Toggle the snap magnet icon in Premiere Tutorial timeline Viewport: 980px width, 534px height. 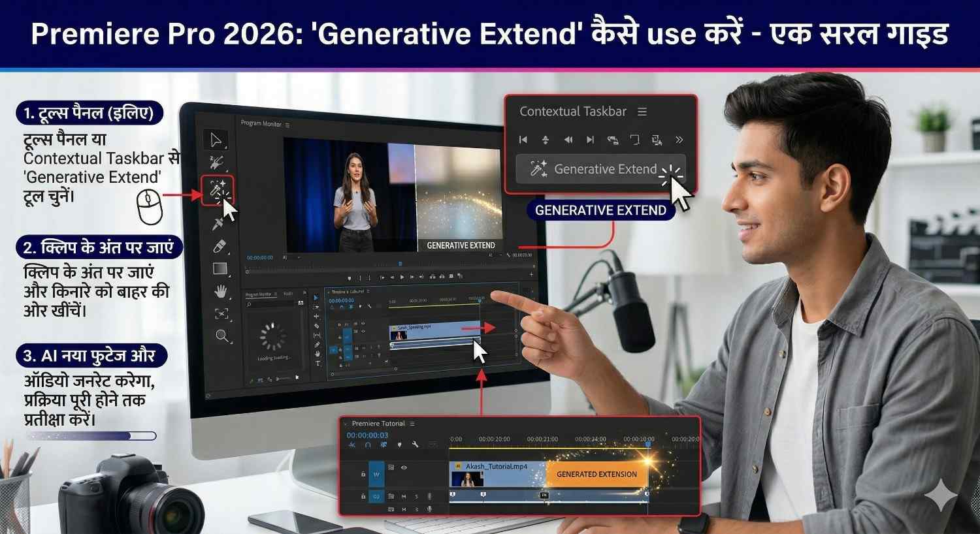[x=368, y=445]
